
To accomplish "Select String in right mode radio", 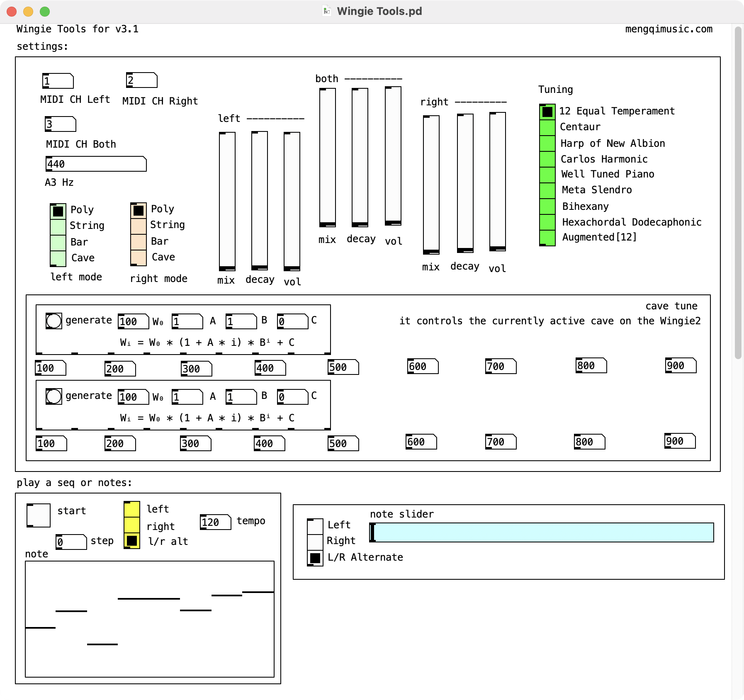I will [139, 226].
